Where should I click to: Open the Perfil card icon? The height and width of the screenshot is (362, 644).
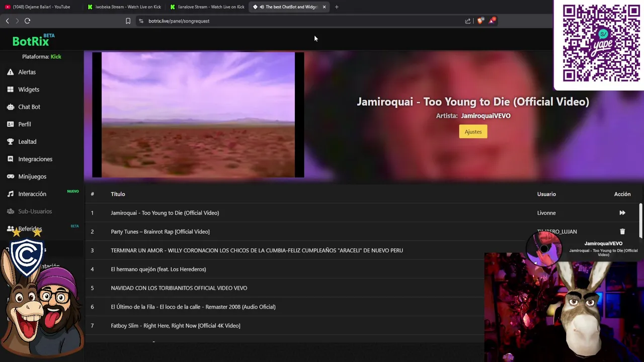point(10,124)
